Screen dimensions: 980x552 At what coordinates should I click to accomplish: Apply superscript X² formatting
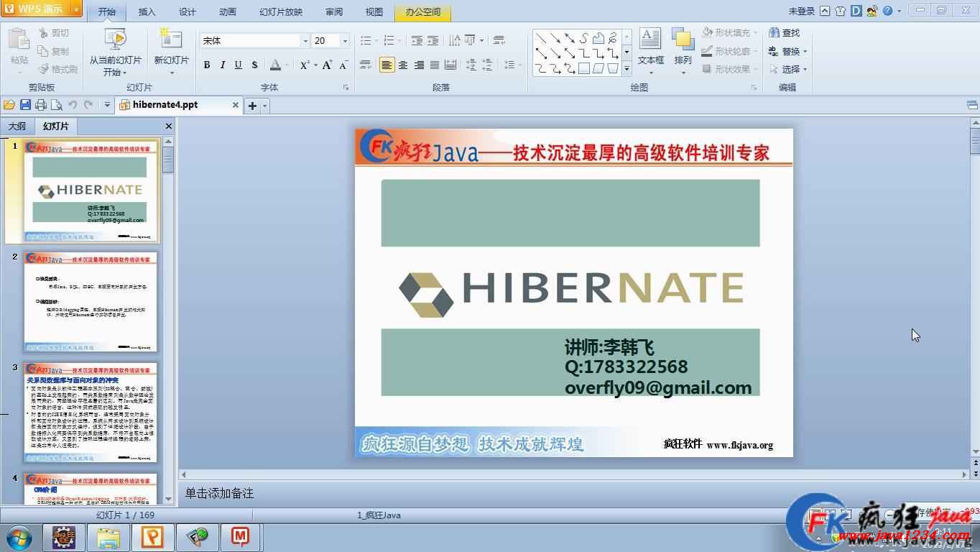(x=304, y=65)
